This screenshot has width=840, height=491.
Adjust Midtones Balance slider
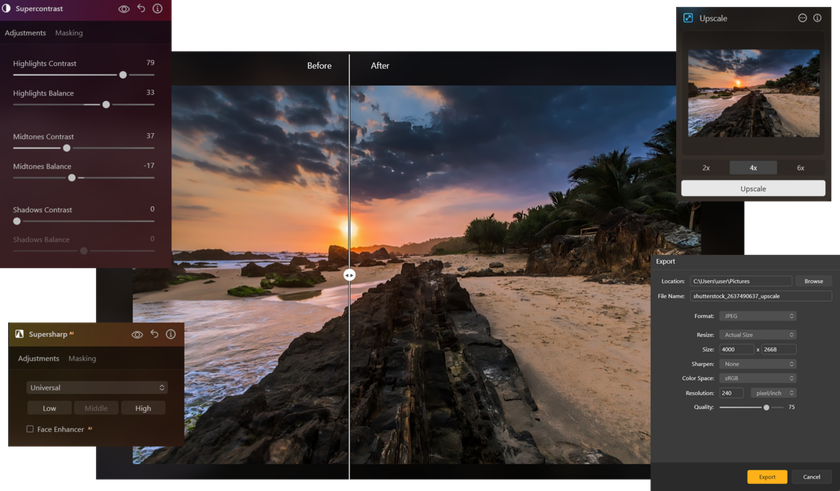point(84,178)
